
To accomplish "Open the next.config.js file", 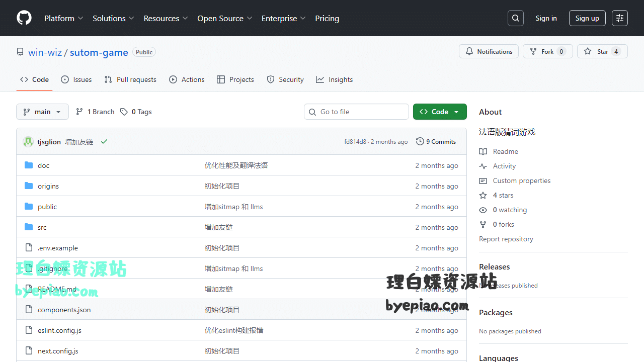I will point(58,351).
